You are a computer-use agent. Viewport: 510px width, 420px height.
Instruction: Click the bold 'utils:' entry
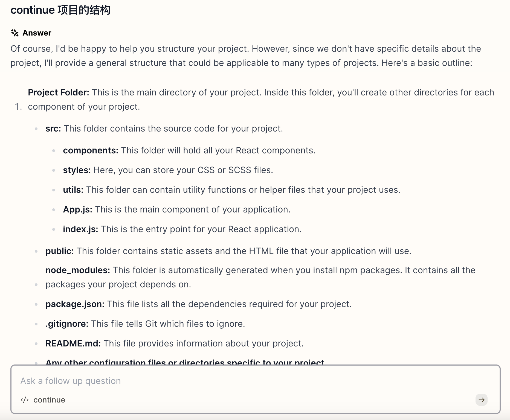tap(73, 190)
